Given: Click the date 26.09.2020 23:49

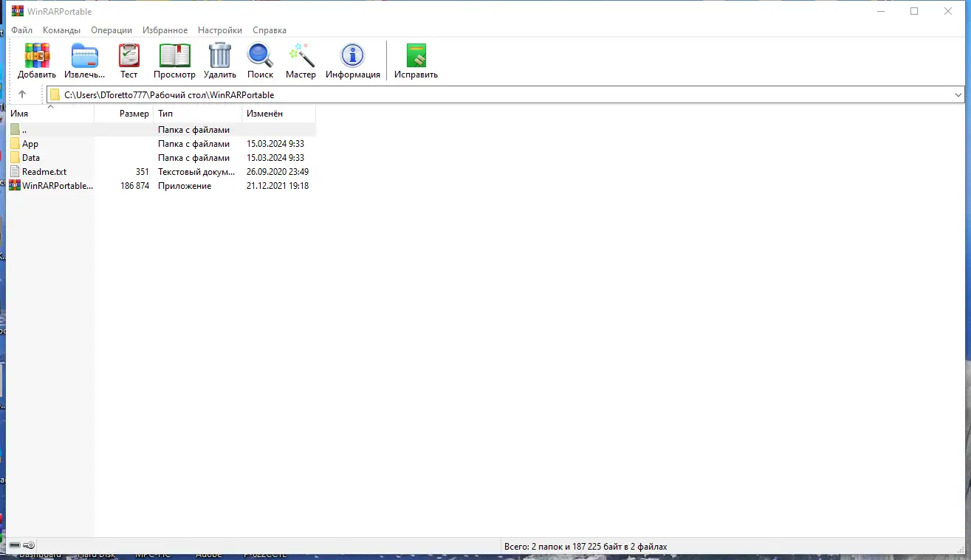Looking at the screenshot, I should point(278,172).
